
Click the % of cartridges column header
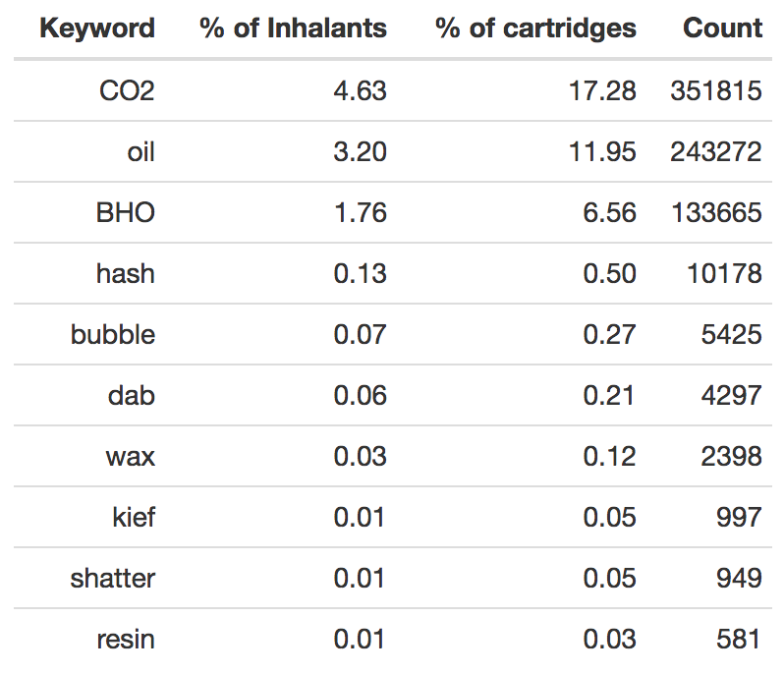pyautogui.click(x=535, y=28)
